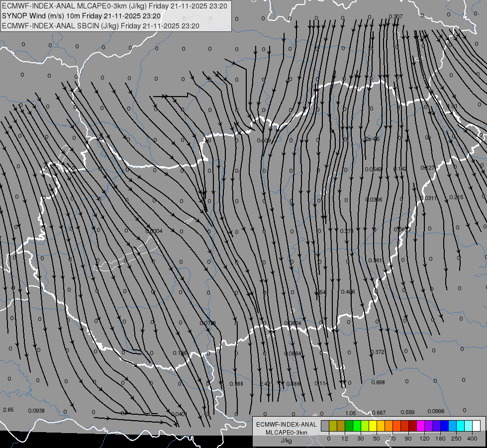Click the pure yellow legend swatch
This screenshot has width=487, height=448.
373,426
